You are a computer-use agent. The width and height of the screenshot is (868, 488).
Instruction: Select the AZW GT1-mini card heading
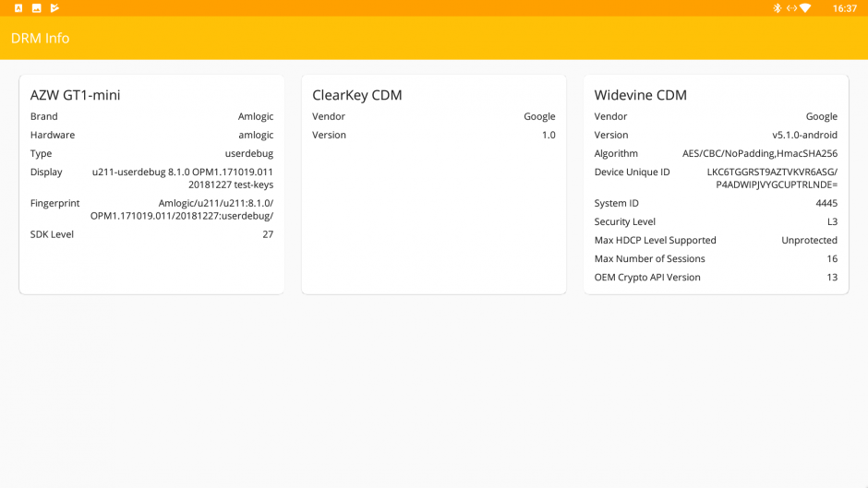tap(76, 95)
